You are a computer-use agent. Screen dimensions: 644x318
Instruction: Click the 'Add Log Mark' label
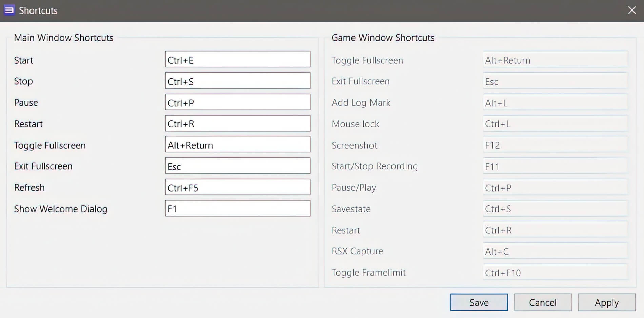(x=361, y=103)
